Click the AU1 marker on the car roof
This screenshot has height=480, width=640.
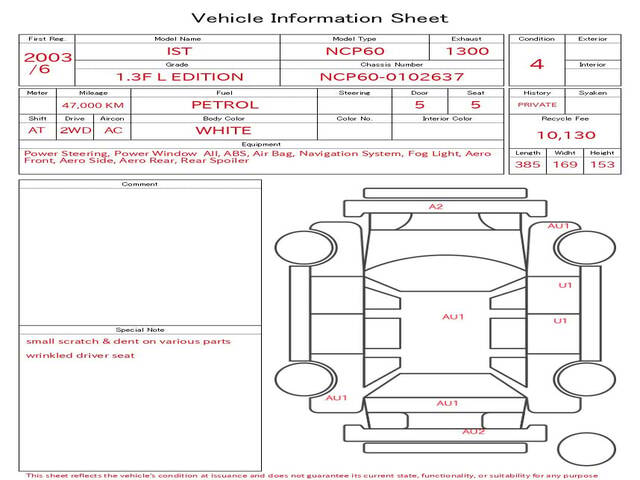[x=453, y=317]
